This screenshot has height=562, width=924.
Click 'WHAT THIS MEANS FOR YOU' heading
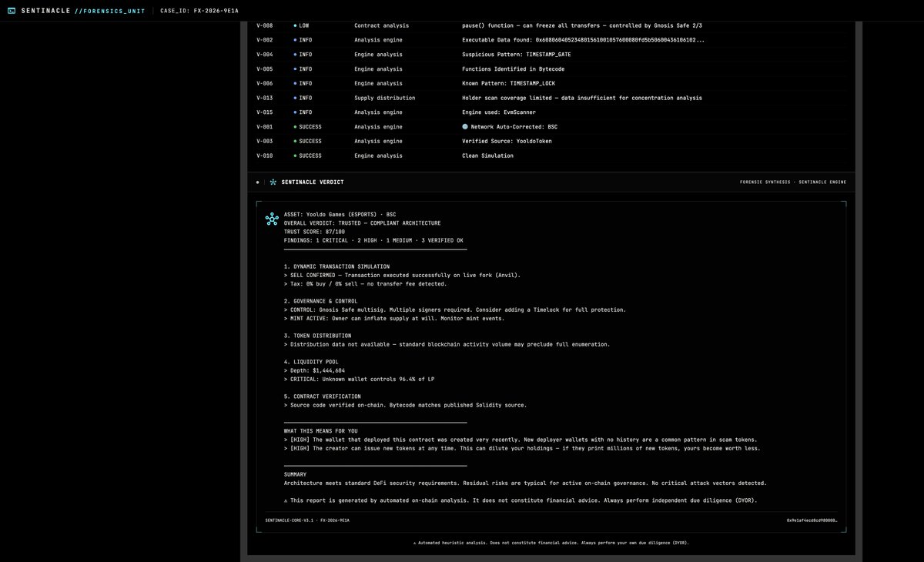pyautogui.click(x=321, y=431)
